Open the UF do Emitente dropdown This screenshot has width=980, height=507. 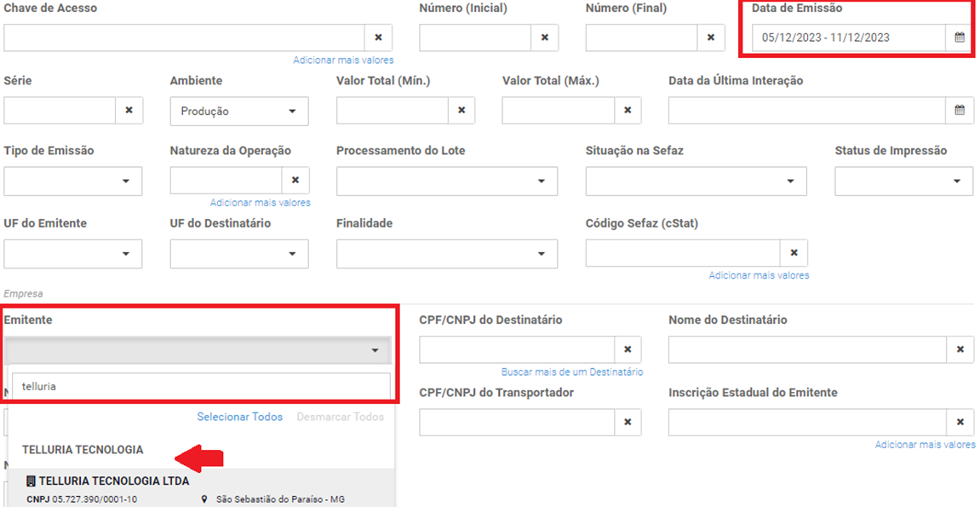coord(73,253)
